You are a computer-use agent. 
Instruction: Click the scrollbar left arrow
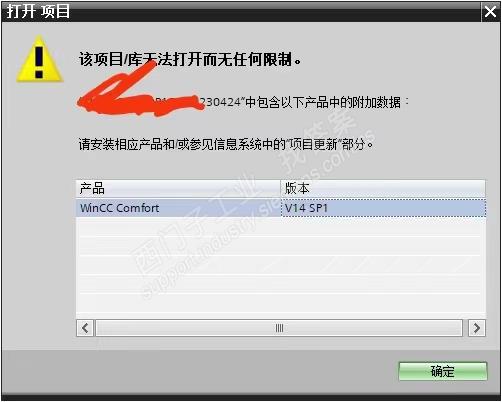[x=85, y=328]
